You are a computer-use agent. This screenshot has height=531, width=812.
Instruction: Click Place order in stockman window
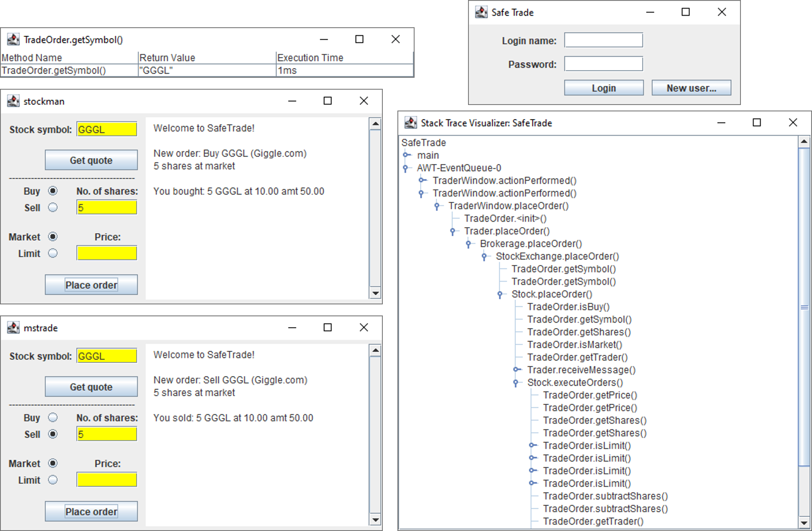pos(91,285)
